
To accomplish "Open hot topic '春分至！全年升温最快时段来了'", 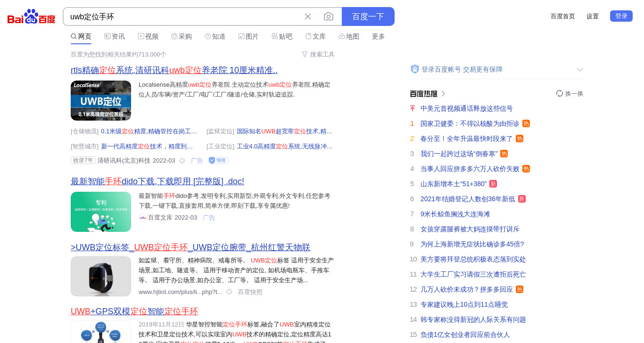I will tap(467, 139).
